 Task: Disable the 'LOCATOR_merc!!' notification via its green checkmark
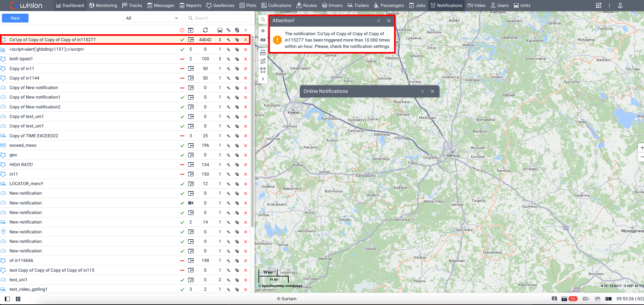coord(182,184)
